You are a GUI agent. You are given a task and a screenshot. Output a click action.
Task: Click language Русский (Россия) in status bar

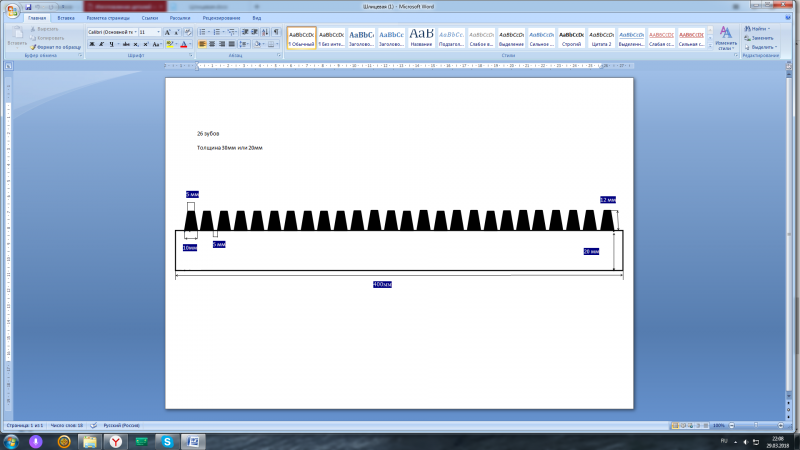121,426
